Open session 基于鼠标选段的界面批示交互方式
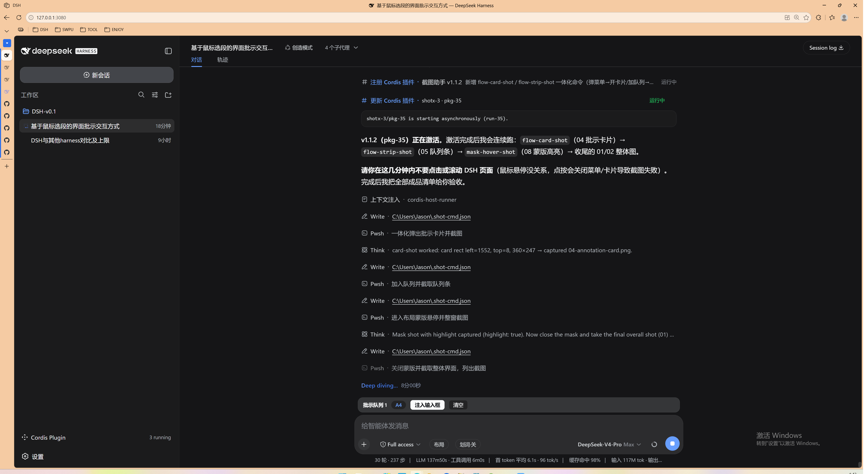Viewport: 868px width, 474px height. tap(97, 126)
